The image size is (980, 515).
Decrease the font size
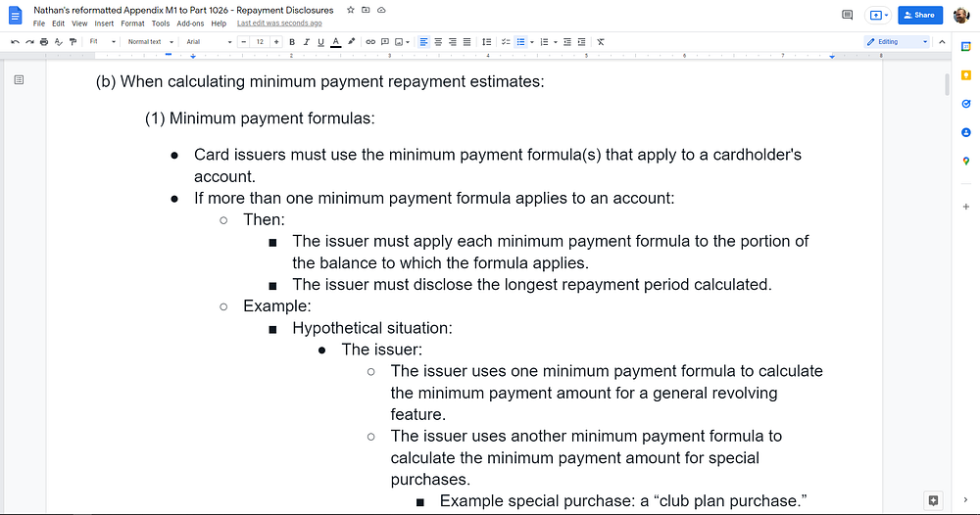click(x=244, y=42)
